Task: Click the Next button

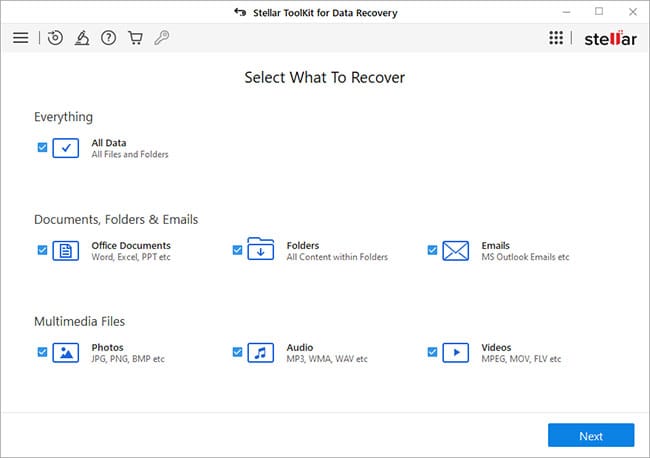Action: [590, 436]
